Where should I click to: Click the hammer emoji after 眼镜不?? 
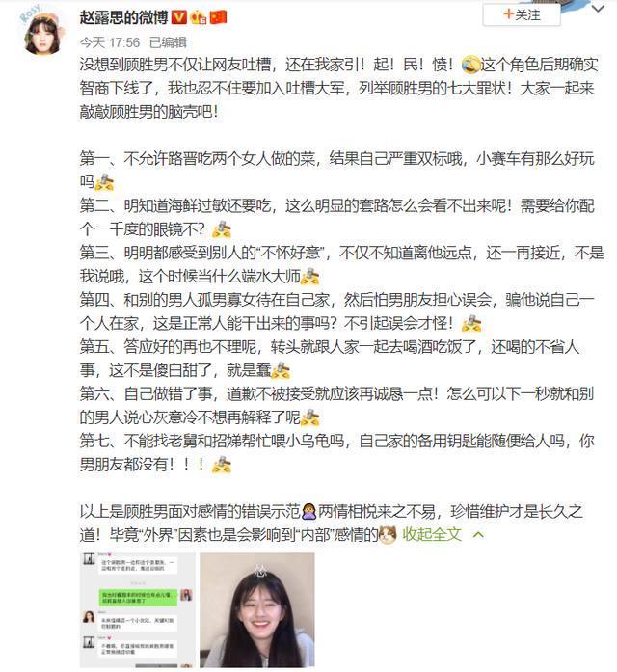pyautogui.click(x=222, y=229)
